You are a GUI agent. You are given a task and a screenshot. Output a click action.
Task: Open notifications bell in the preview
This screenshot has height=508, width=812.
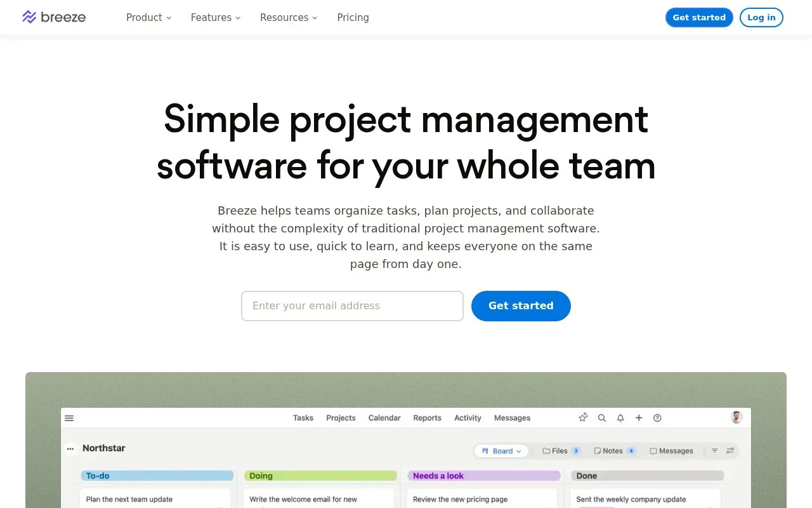tap(620, 418)
